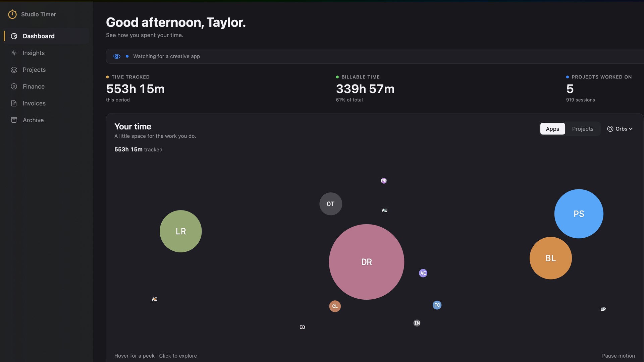This screenshot has height=362, width=644.
Task: Click the small purple PR orb
Action: tap(384, 181)
